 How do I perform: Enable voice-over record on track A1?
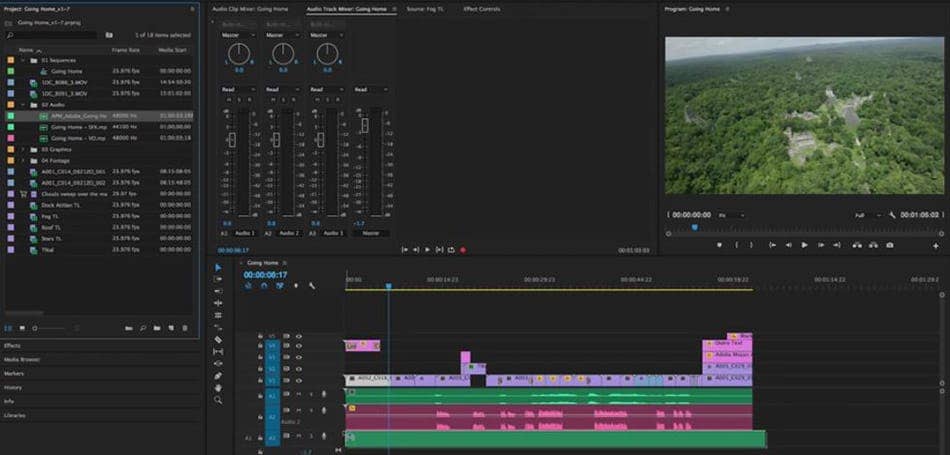pos(324,394)
